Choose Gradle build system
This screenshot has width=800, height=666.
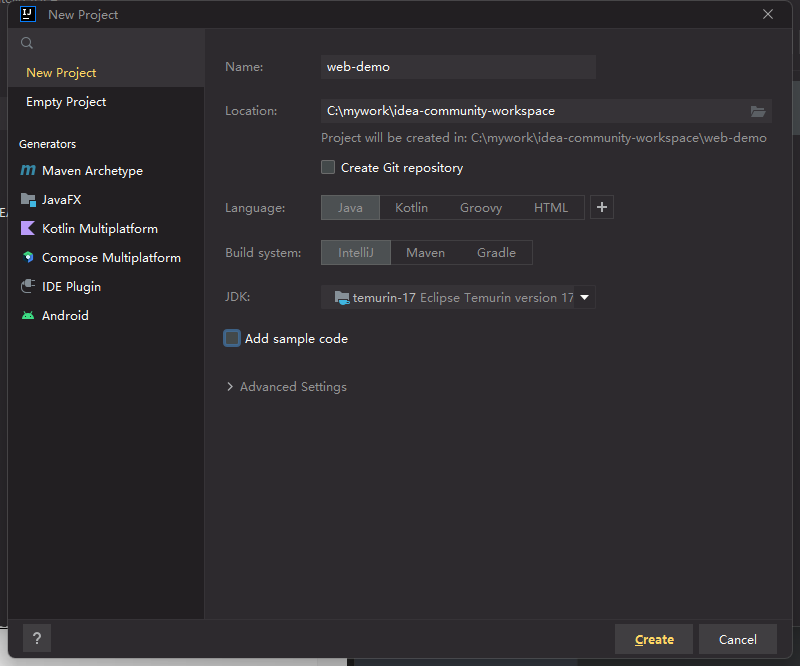496,253
